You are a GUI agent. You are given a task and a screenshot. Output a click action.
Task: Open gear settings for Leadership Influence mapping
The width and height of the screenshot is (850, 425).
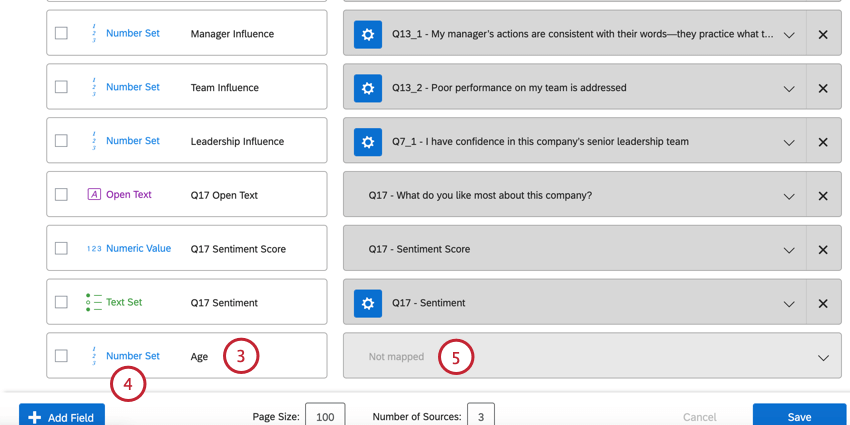(x=368, y=142)
